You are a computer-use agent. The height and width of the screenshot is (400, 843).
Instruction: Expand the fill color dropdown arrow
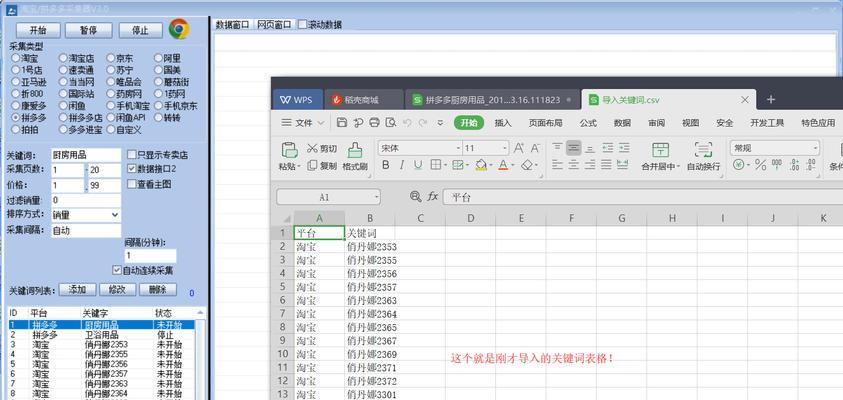pos(491,165)
